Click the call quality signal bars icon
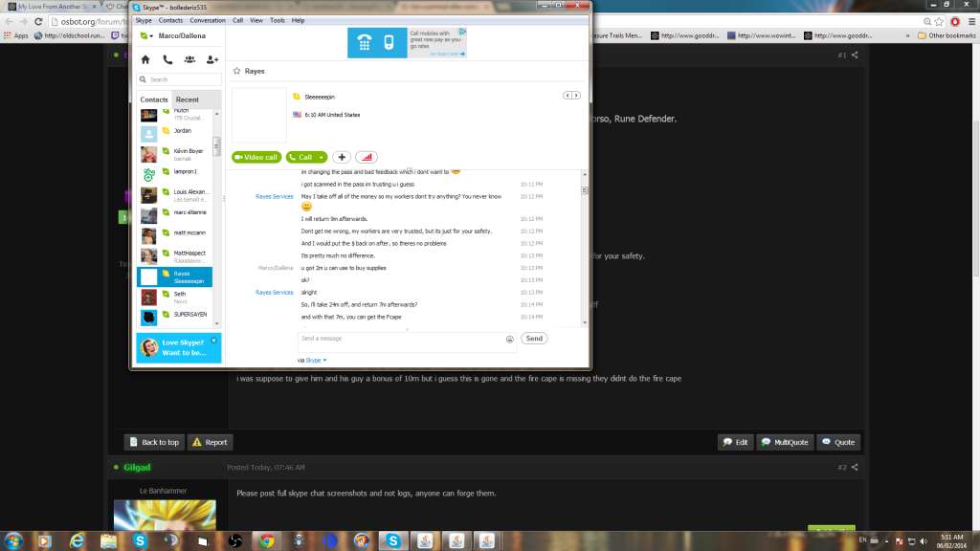This screenshot has height=551, width=980. [366, 157]
